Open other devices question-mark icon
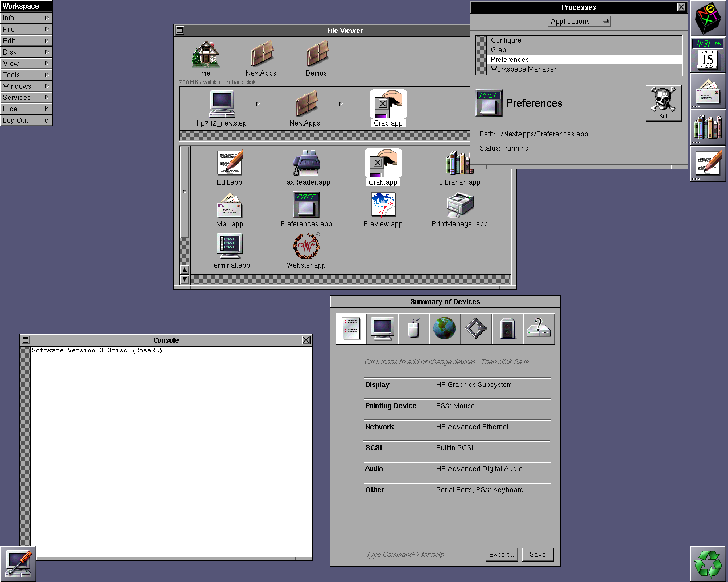Viewport: 728px width, 582px height. point(539,329)
